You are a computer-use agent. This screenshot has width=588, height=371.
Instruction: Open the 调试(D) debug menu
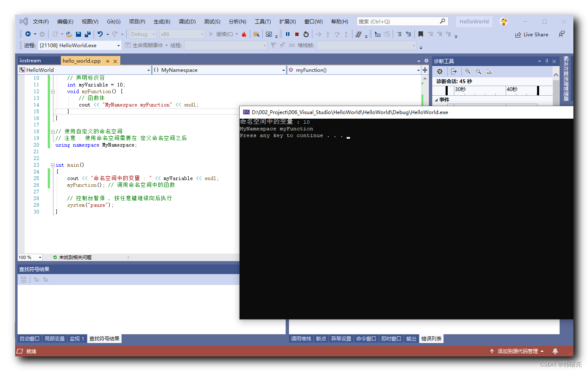click(x=187, y=22)
